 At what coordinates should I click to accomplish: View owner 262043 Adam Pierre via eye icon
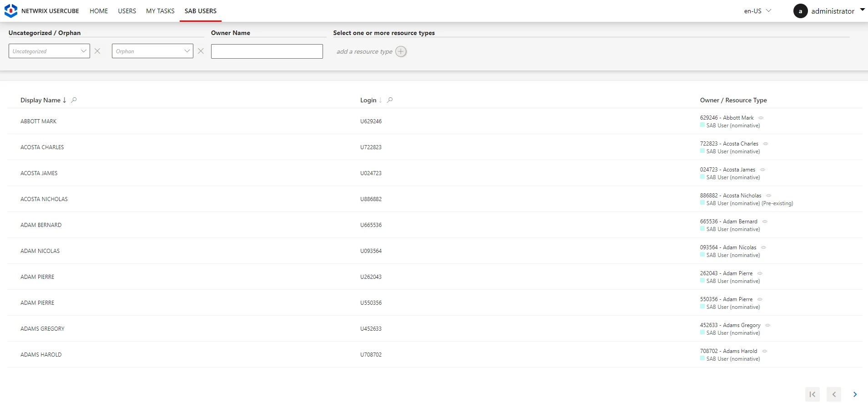[760, 273]
